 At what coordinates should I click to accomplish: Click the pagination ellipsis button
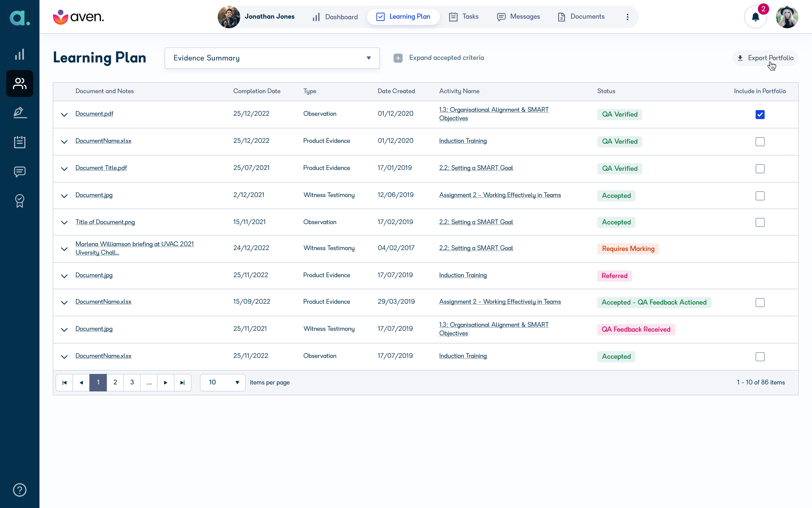[x=149, y=382]
